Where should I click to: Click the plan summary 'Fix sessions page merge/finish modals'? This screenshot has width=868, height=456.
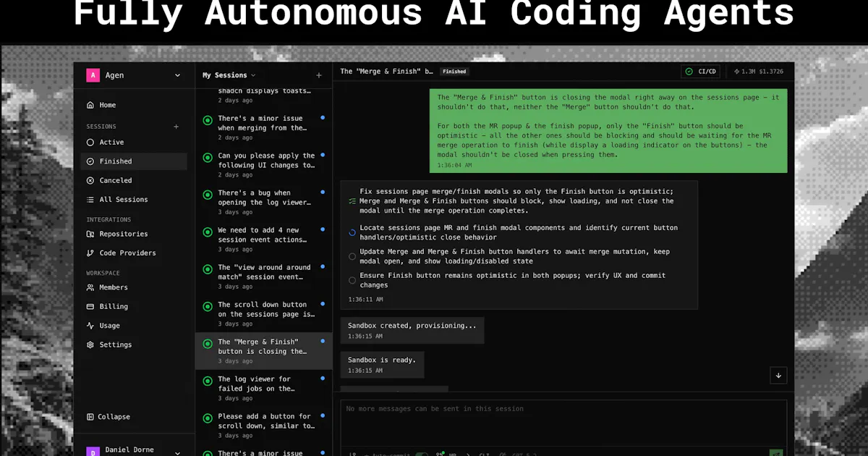pyautogui.click(x=516, y=200)
